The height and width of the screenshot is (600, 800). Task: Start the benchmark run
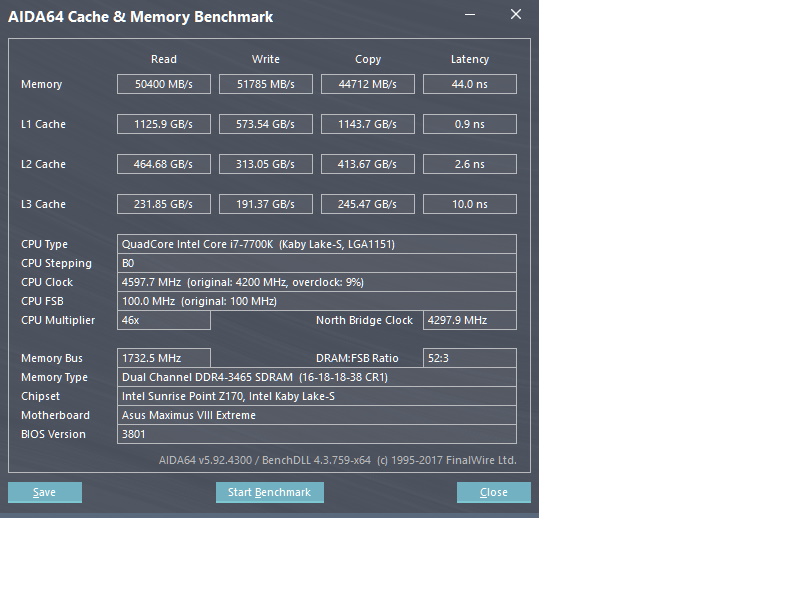pos(269,492)
